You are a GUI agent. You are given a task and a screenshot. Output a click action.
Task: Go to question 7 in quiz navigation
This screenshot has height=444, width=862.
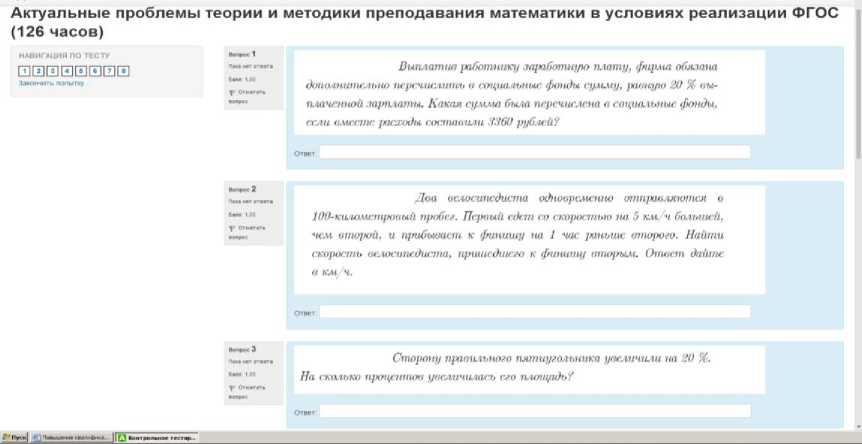[109, 71]
